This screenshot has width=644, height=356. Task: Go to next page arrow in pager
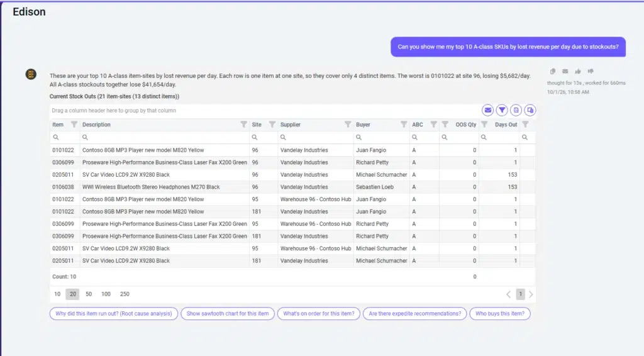[x=531, y=294]
